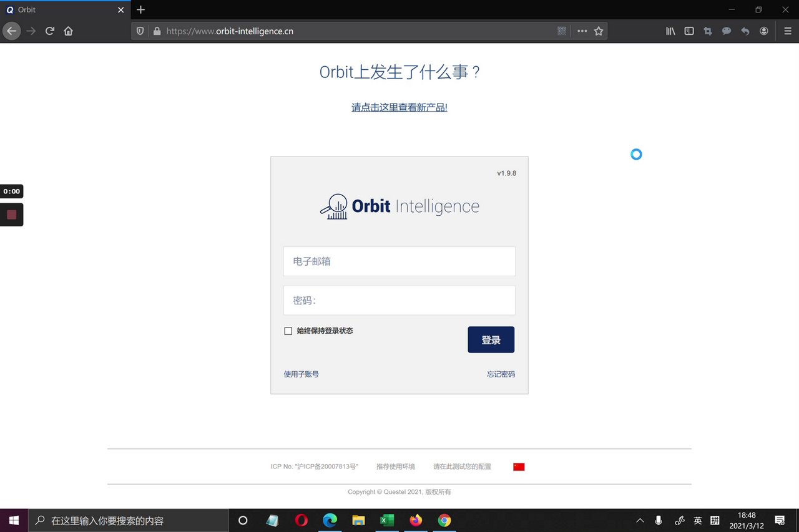Click the ICP No. registration text
This screenshot has height=532, width=799.
pyautogui.click(x=315, y=467)
